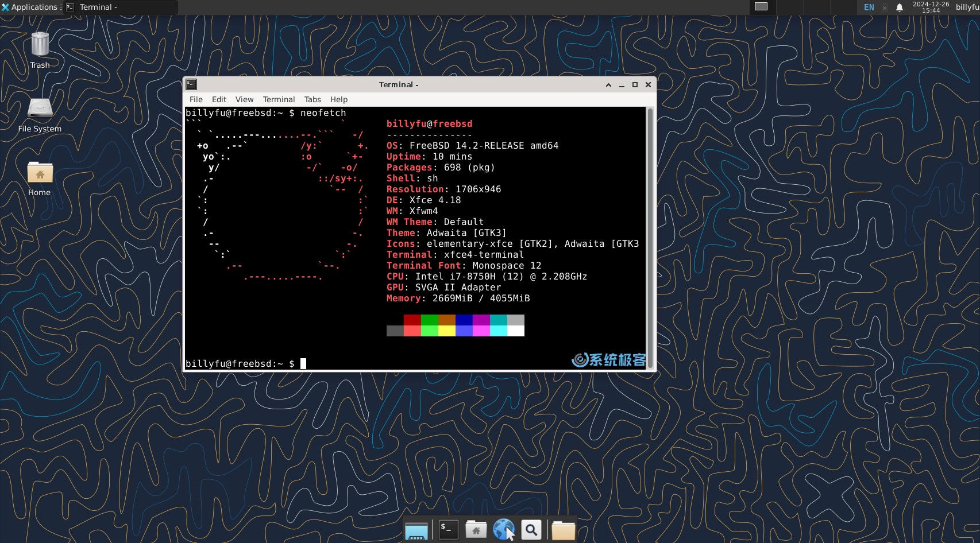Click Show Desktop icon in bottom dock
This screenshot has height=543, width=980.
pos(416,530)
